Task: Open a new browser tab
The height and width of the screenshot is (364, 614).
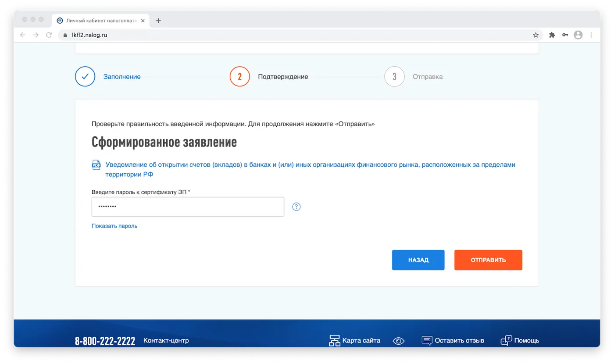Action: 158,21
